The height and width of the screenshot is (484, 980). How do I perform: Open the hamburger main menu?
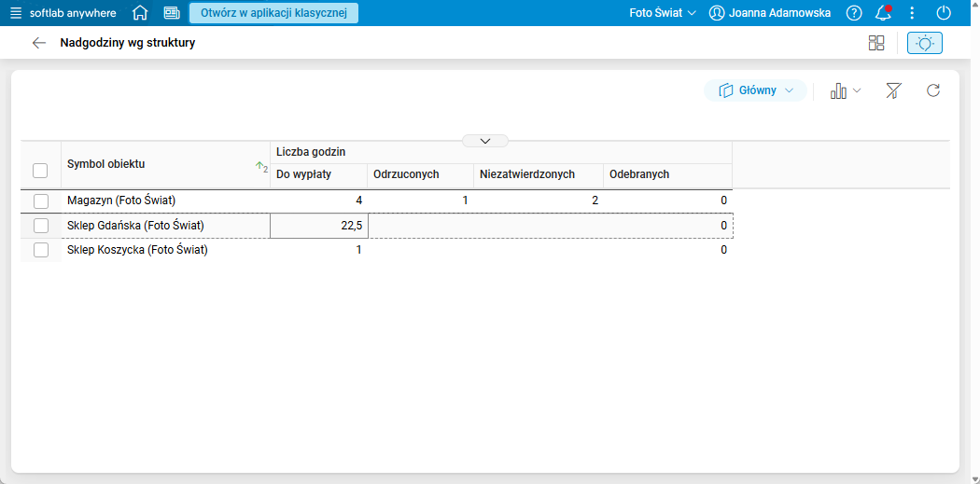16,13
